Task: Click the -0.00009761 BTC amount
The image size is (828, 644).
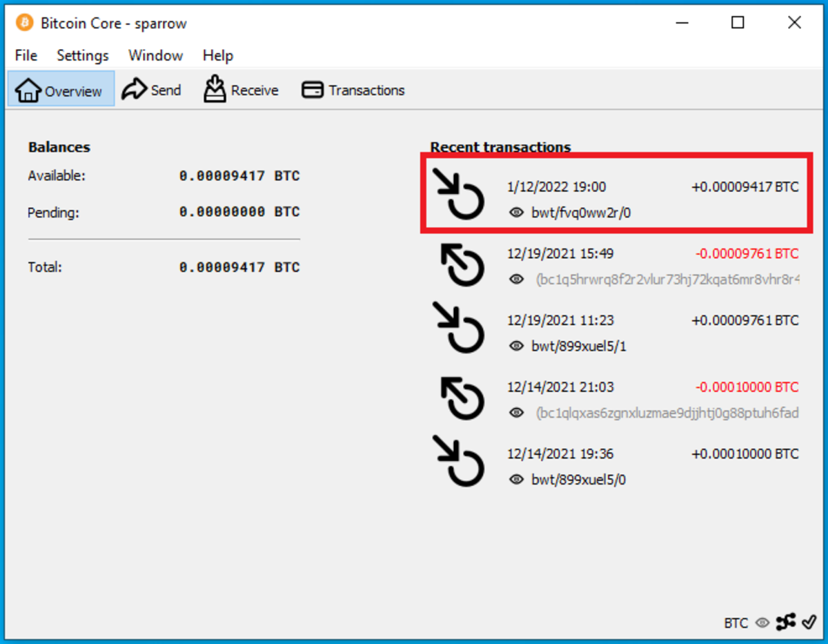Action: click(x=747, y=253)
